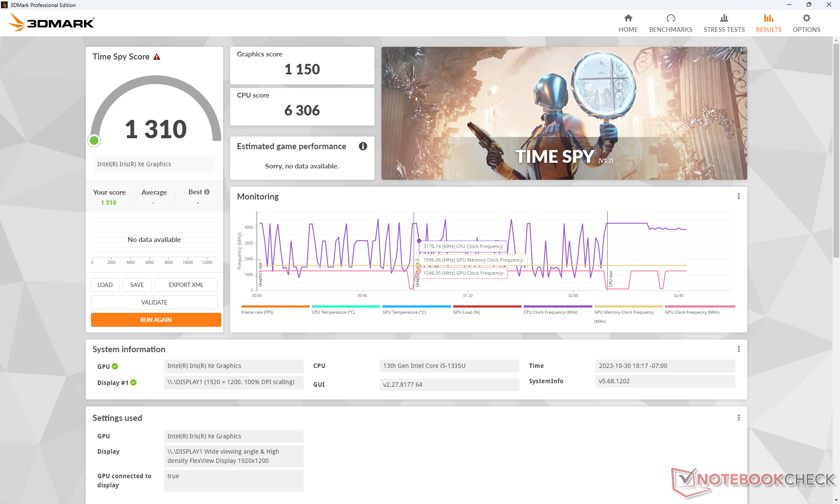Open System information three-dot menu
Viewport: 840px width, 504px height.
pyautogui.click(x=738, y=349)
